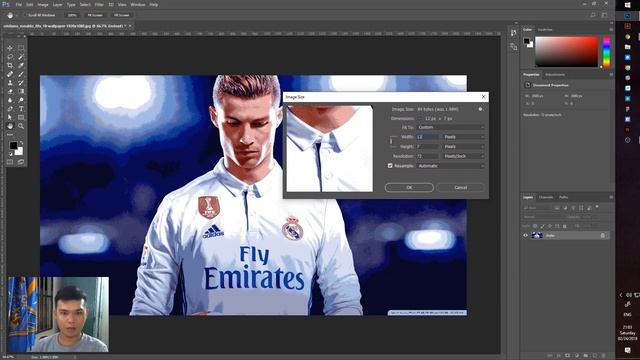Hide the layer using eye icon
This screenshot has height=360, width=640.
pos(526,236)
